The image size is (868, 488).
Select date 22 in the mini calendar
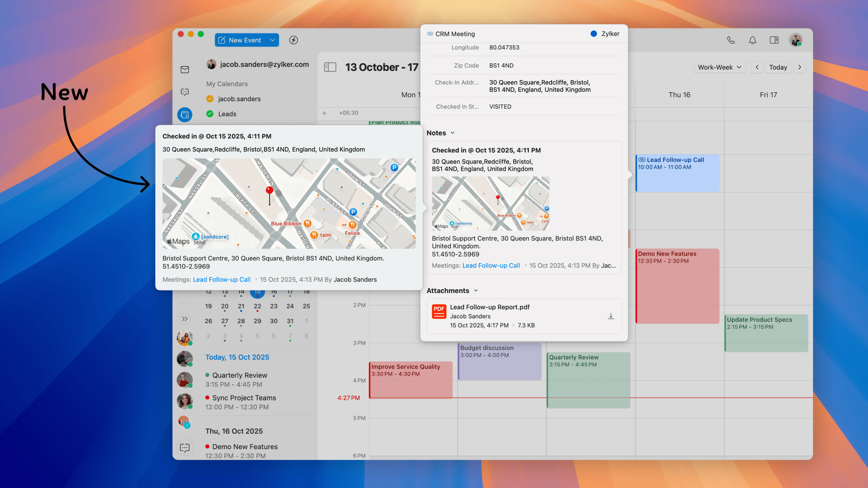click(x=257, y=306)
